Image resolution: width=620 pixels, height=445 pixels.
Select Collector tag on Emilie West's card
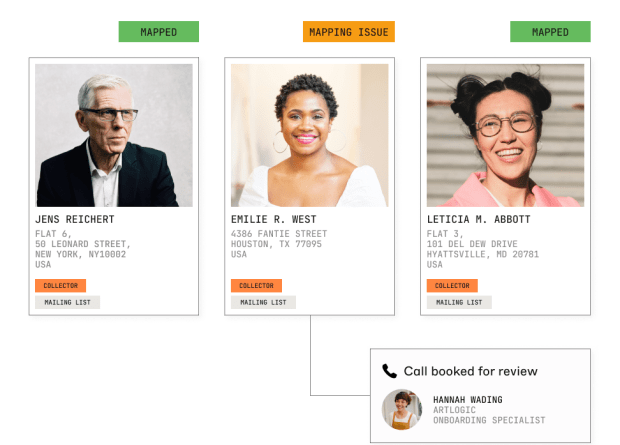[256, 286]
